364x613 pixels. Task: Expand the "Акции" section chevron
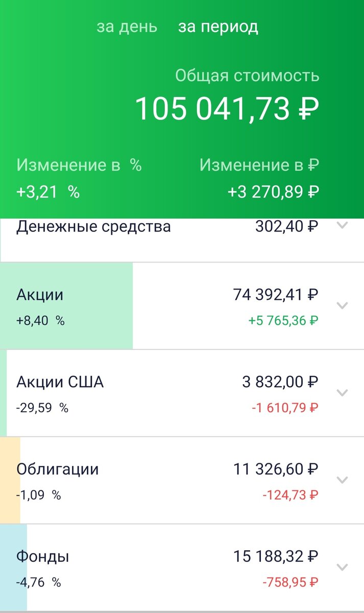(341, 305)
